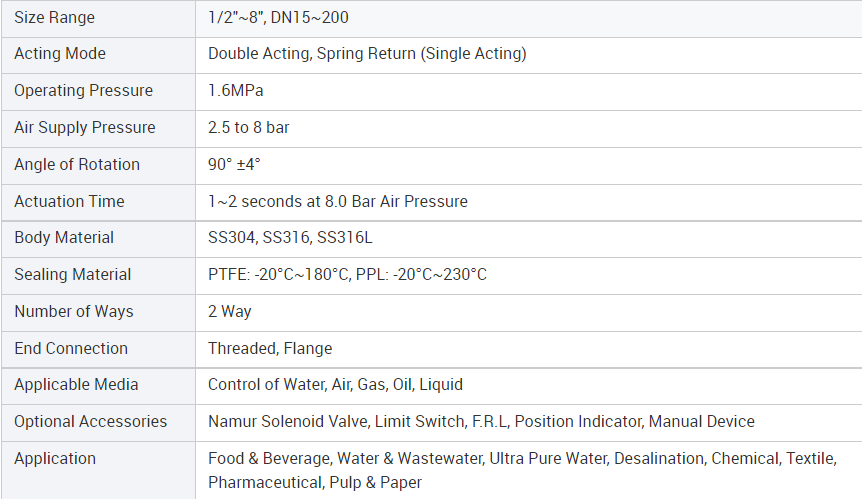This screenshot has width=862, height=499.
Task: Select the 'Operating Pressure' label
Action: tap(84, 90)
